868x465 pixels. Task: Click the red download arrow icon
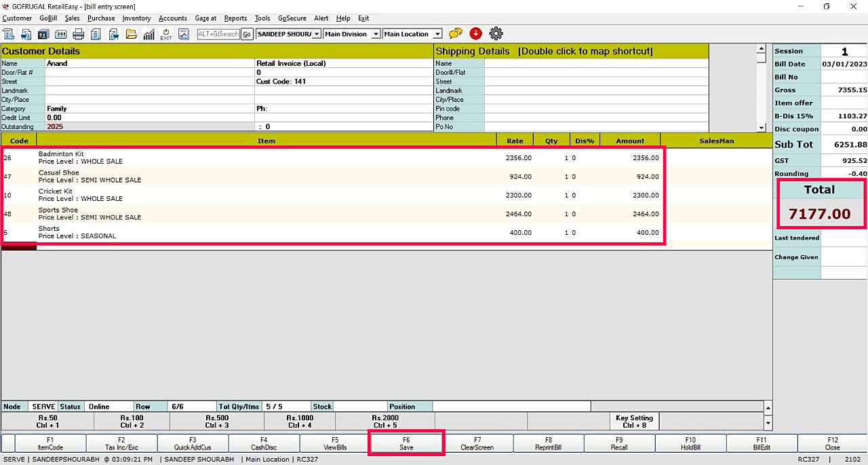click(475, 33)
